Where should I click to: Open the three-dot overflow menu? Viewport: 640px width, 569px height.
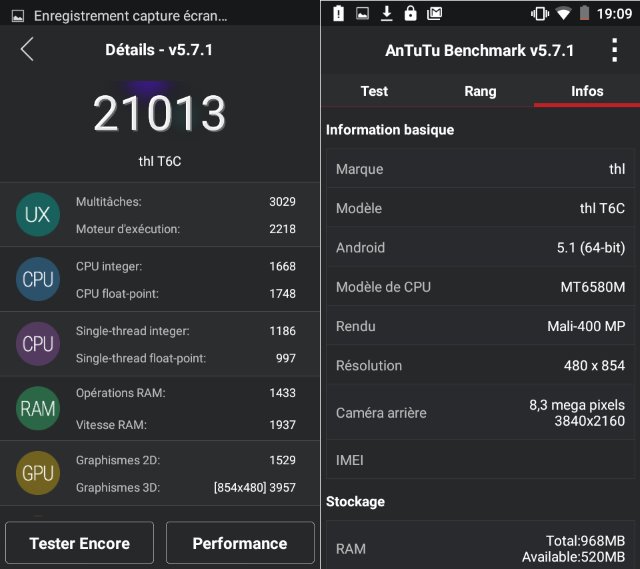pyautogui.click(x=614, y=50)
